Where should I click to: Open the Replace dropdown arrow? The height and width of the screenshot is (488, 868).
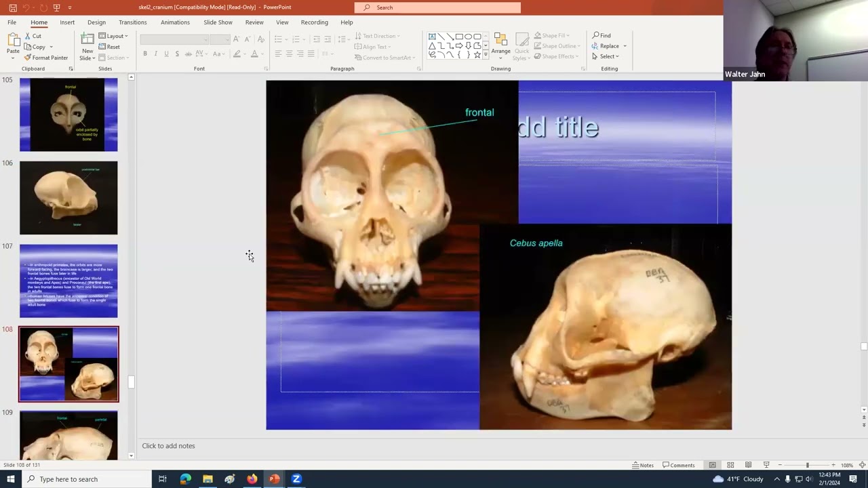625,46
